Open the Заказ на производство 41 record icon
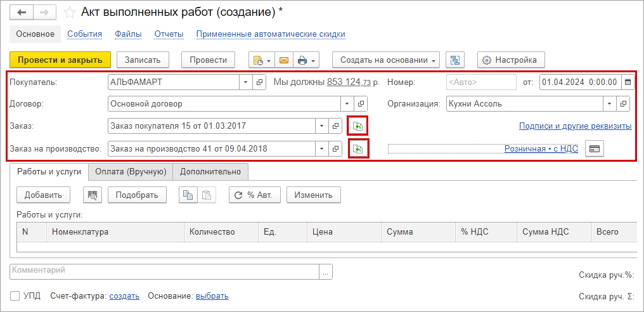Image resolution: width=644 pixels, height=312 pixels. pyautogui.click(x=335, y=149)
